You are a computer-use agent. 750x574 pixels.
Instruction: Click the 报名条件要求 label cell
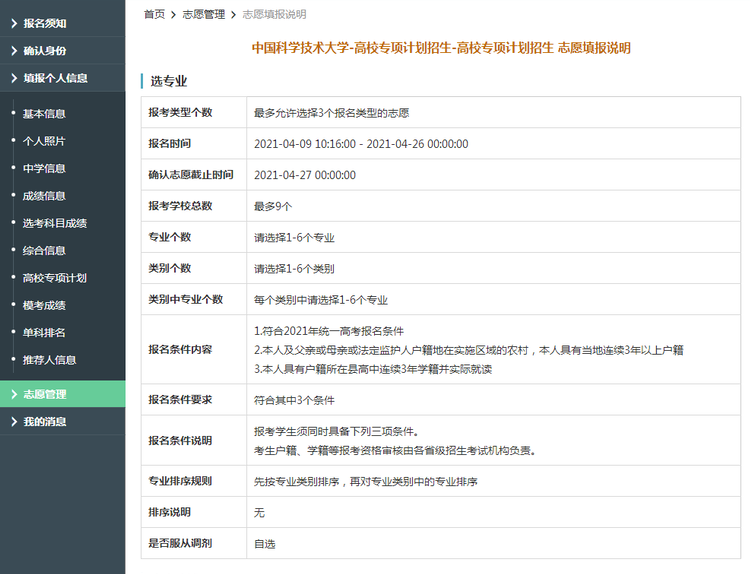point(194,399)
